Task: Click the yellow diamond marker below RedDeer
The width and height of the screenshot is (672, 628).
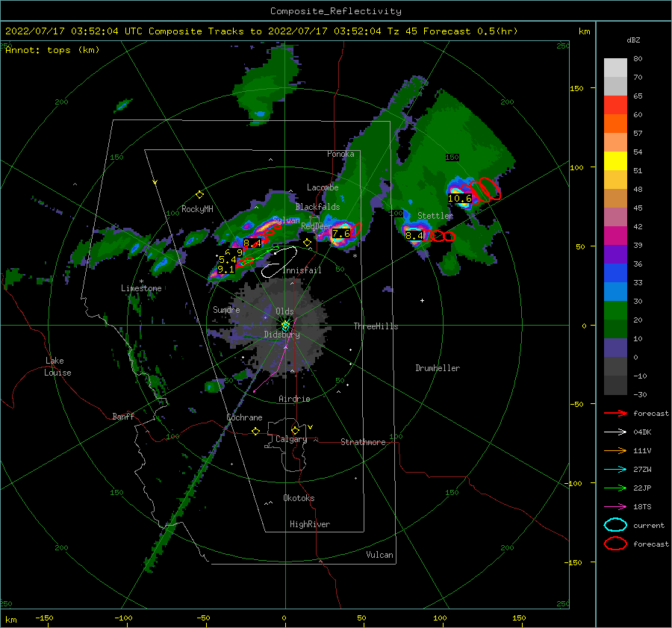Action: [307, 243]
